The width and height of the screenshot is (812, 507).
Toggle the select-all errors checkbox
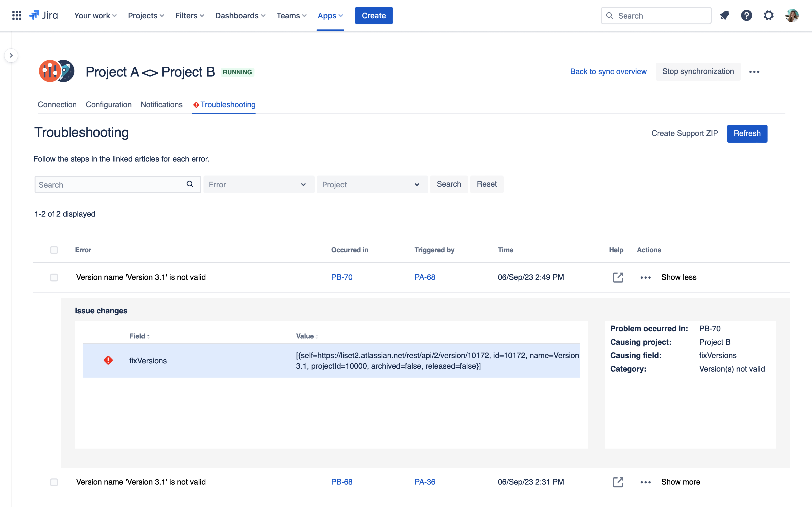click(x=54, y=250)
